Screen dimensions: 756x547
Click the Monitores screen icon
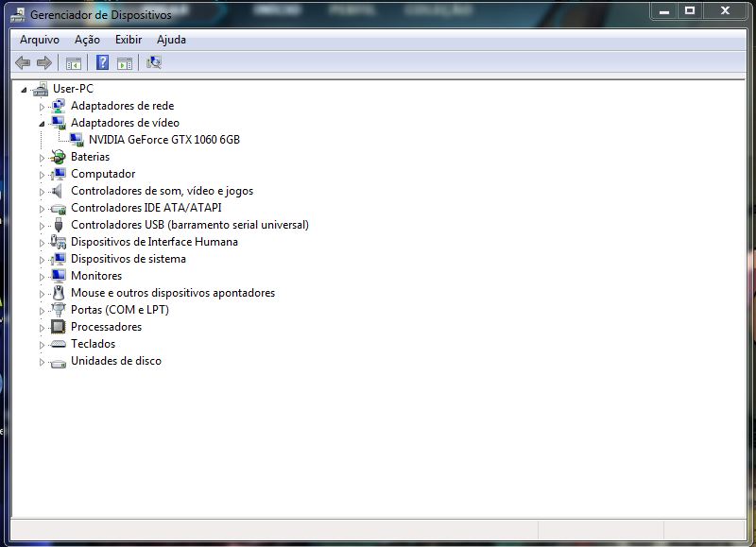click(x=59, y=276)
